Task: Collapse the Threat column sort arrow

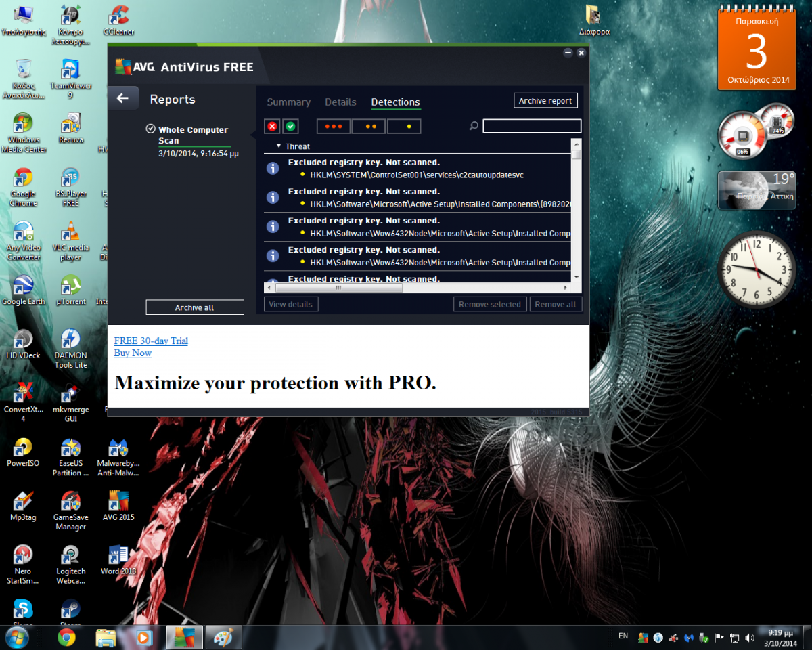Action: [279, 146]
